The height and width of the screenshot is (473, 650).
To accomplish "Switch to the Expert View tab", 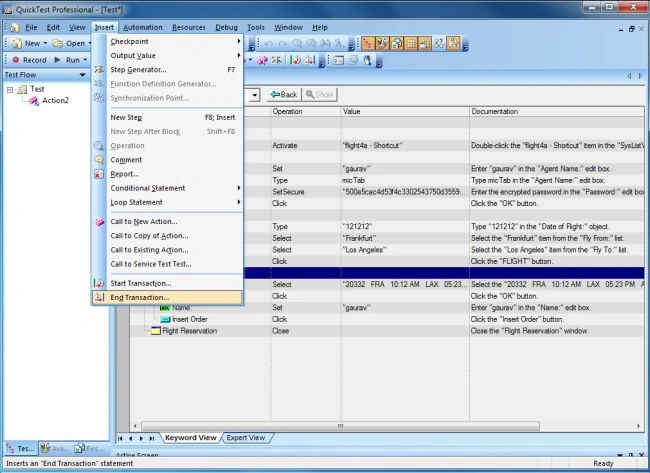I will pyautogui.click(x=246, y=437).
